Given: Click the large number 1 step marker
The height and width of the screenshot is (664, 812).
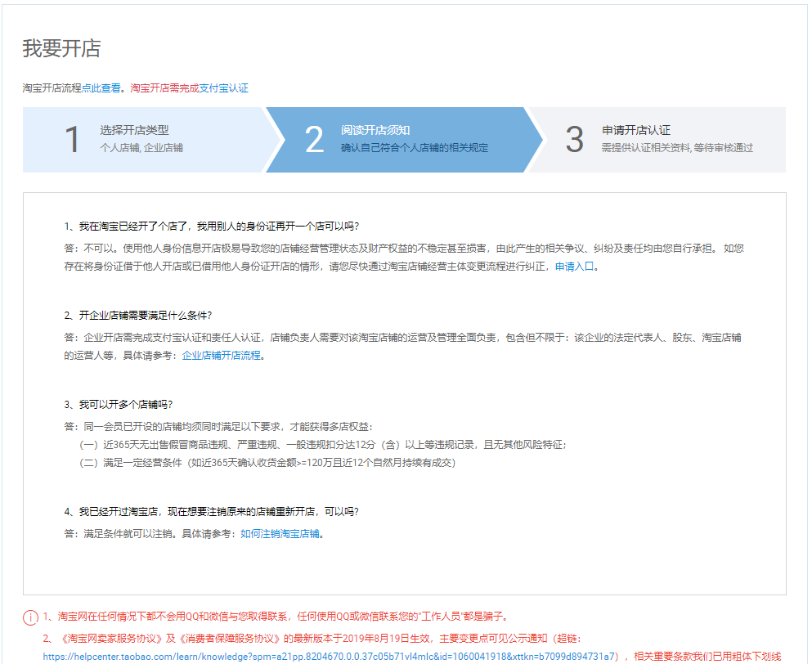Looking at the screenshot, I should click(73, 140).
